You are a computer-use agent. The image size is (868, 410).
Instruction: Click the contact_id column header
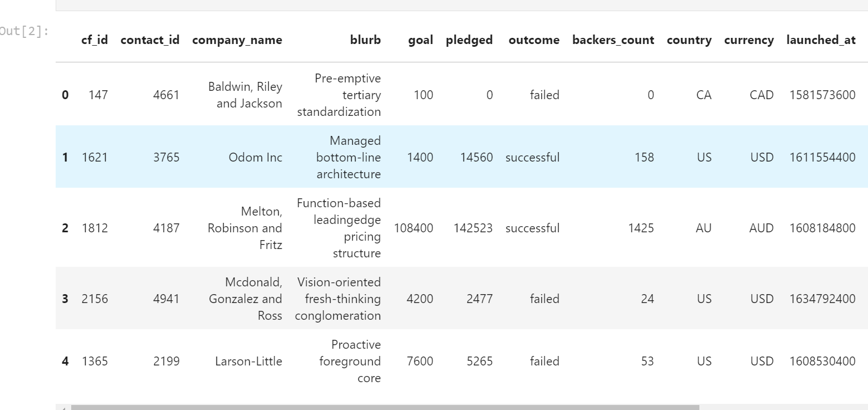point(150,40)
